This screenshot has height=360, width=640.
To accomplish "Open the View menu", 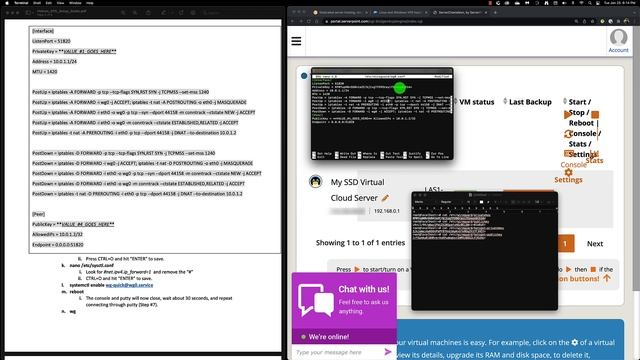I will point(60,3).
